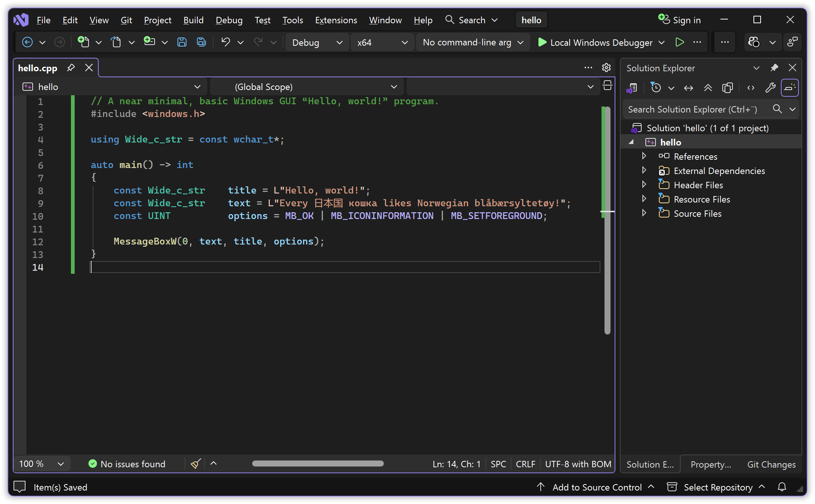Open editor tab settings gear icon

point(606,68)
